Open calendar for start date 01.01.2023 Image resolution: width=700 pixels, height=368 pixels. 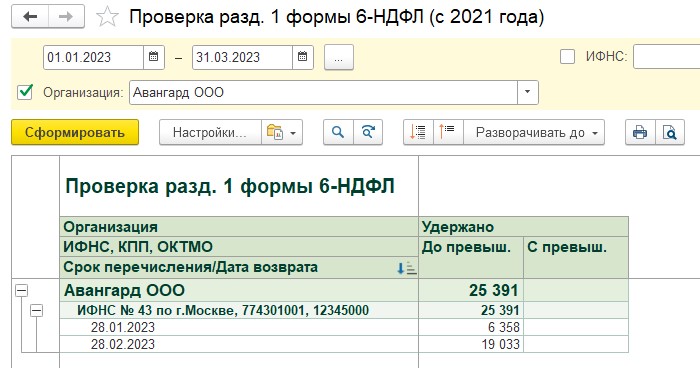(154, 57)
